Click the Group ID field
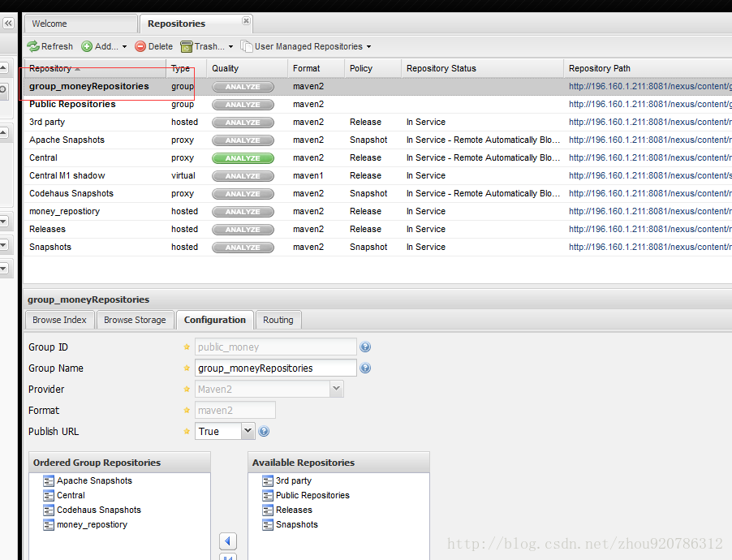The height and width of the screenshot is (560, 732). pyautogui.click(x=275, y=347)
